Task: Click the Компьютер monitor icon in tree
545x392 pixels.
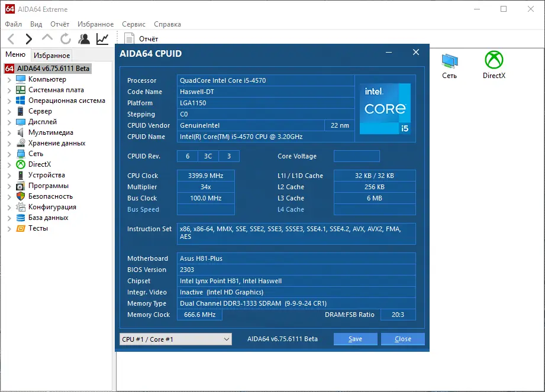Action: pos(21,79)
